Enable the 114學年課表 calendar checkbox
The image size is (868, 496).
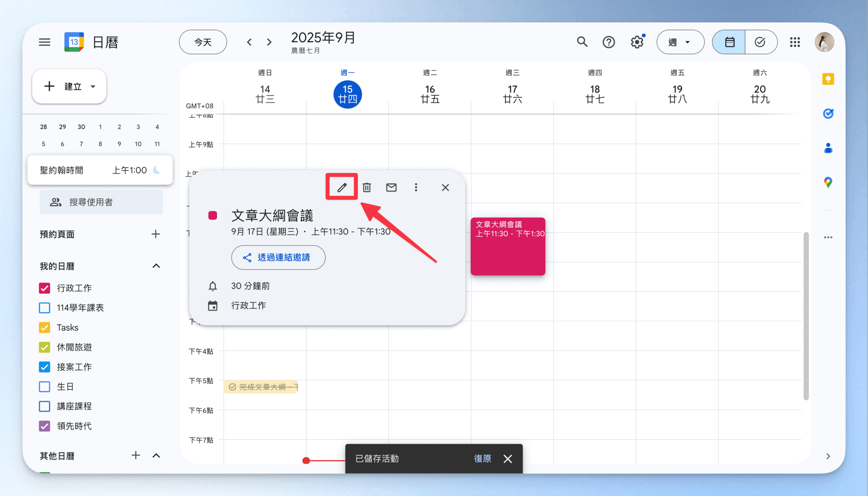pos(45,307)
